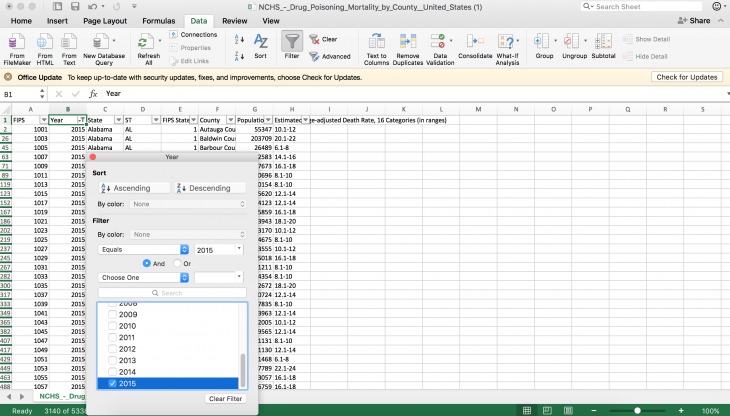Screen dimensions: 730x416
Task: Click the Refresh All icon
Action: click(146, 43)
